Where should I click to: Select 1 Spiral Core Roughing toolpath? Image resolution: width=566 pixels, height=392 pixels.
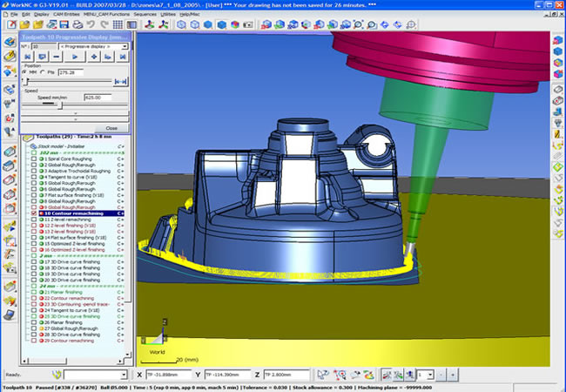[x=70, y=159]
